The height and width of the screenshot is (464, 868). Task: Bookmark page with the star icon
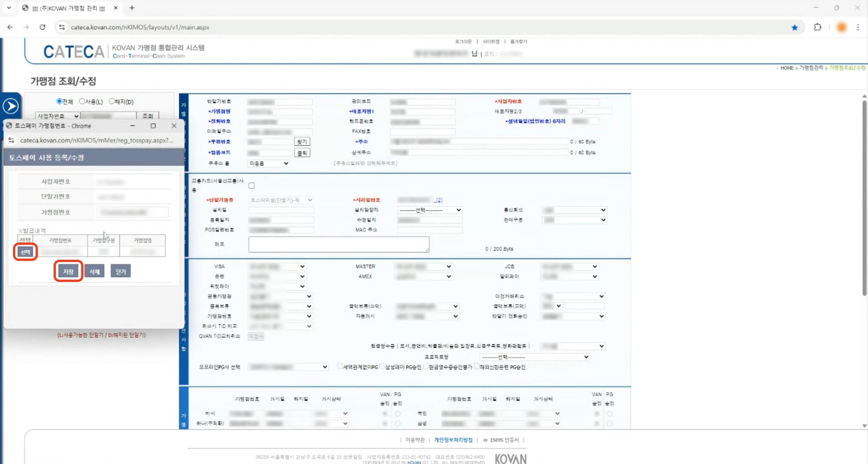(794, 28)
